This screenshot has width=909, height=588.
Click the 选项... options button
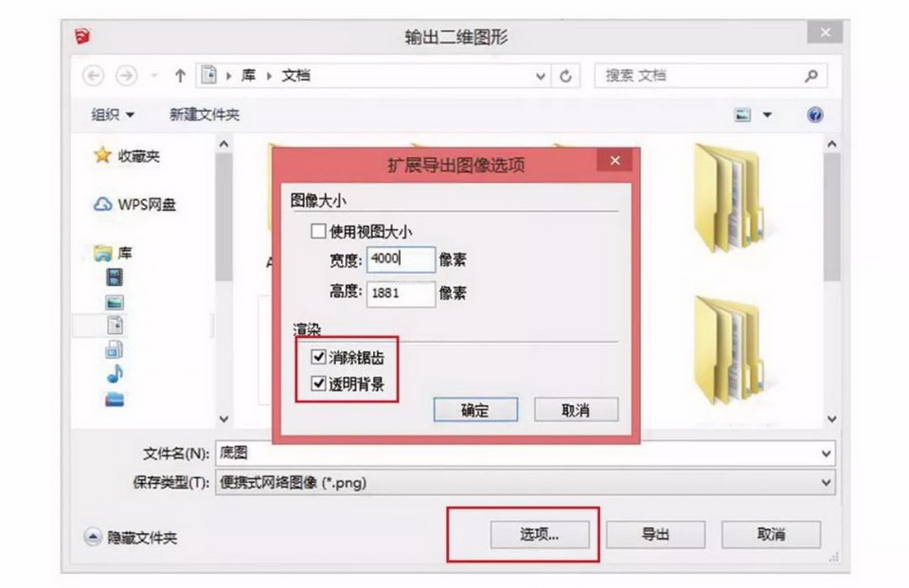click(x=540, y=534)
